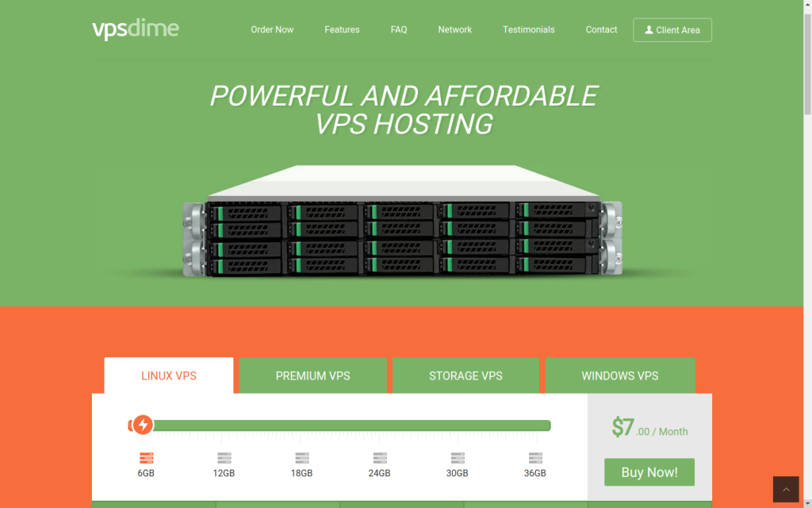Viewport: 812px width, 508px height.
Task: Click the vpsdime logo
Action: [136, 29]
